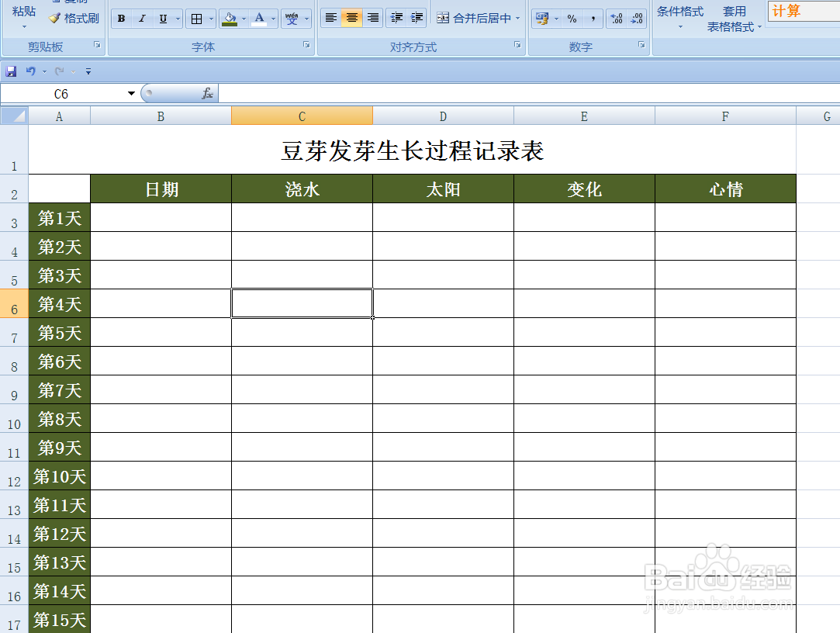Select the 变化 header cell
Screen dimensions: 840x633
[584, 189]
